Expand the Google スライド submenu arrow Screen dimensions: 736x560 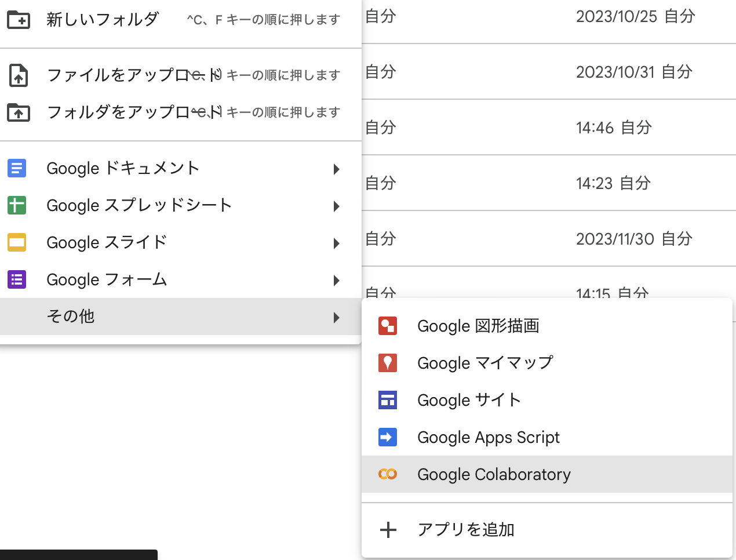tap(336, 243)
